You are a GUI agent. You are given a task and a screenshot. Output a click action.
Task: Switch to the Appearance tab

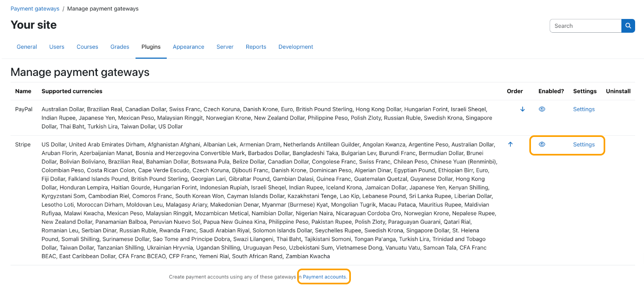tap(189, 47)
